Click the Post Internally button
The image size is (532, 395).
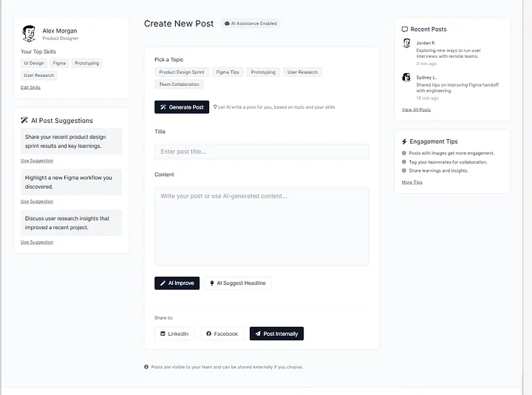[x=276, y=334]
